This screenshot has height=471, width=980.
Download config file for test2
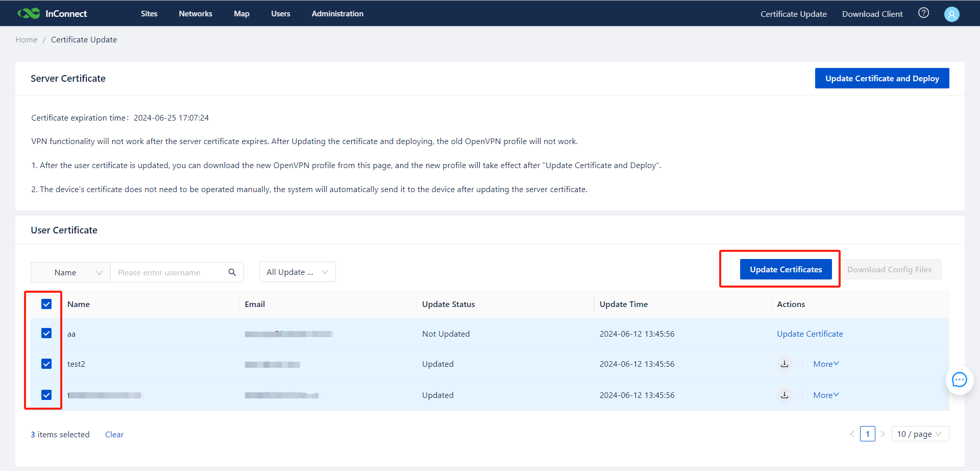(785, 364)
